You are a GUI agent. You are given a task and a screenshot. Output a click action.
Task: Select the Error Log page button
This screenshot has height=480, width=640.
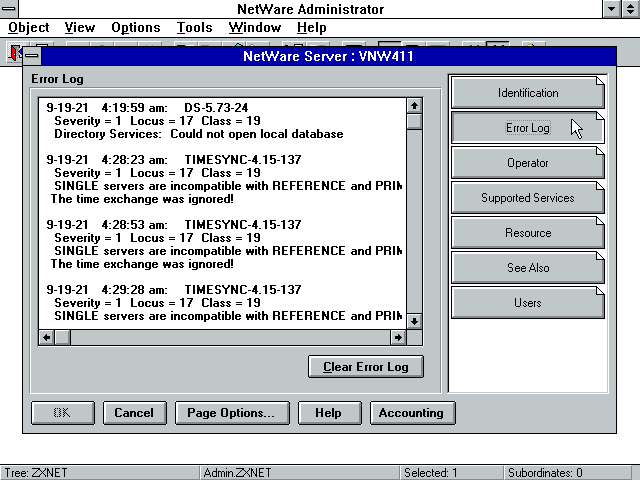point(527,128)
